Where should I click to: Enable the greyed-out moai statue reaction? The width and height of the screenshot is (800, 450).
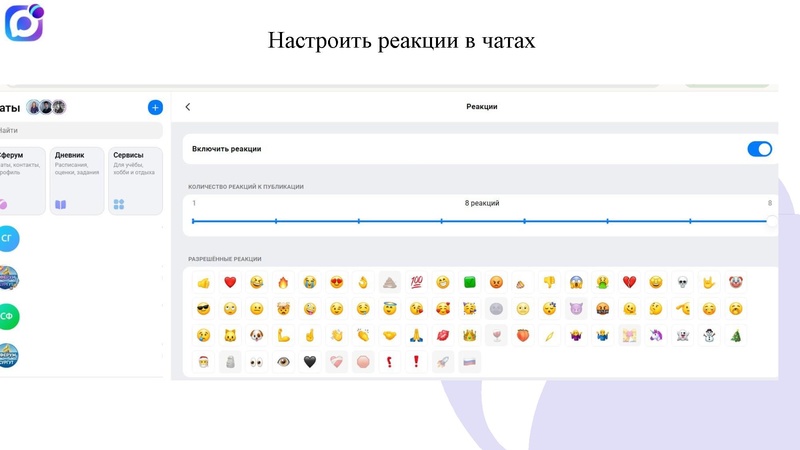click(x=230, y=362)
